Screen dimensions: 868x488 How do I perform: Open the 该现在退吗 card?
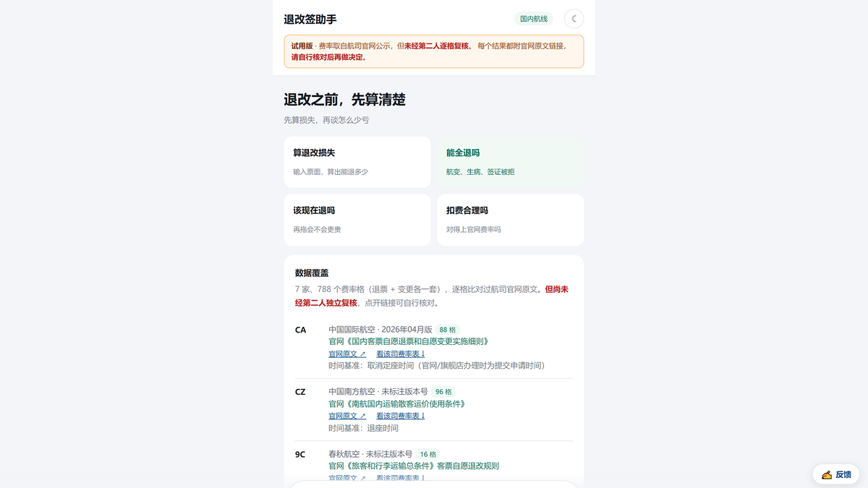coord(357,220)
